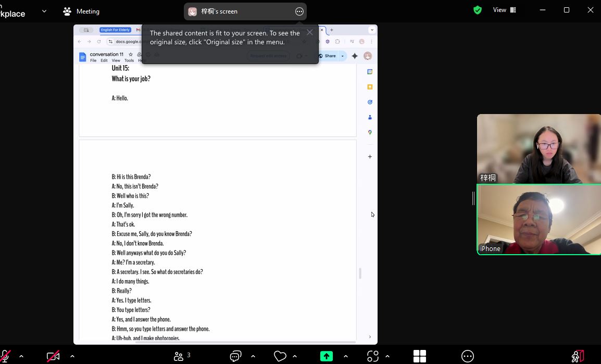Expand share screen options arrow
The height and width of the screenshot is (364, 601).
(346, 356)
